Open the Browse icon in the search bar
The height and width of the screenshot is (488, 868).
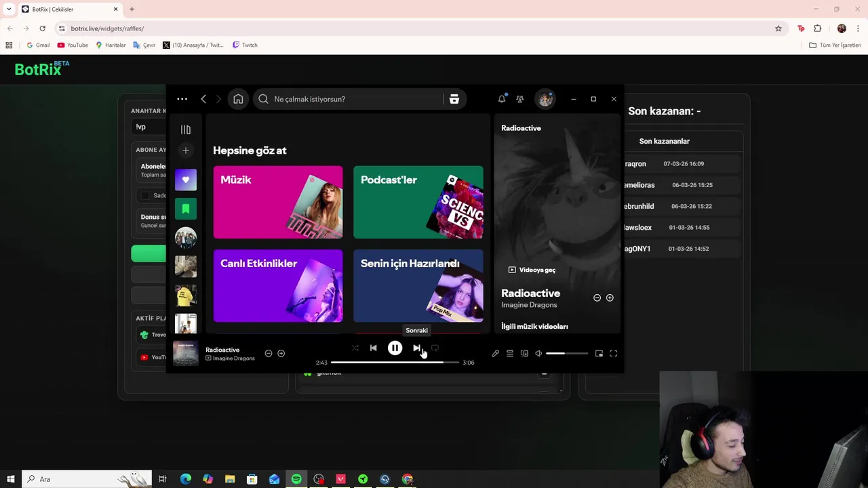pos(454,99)
